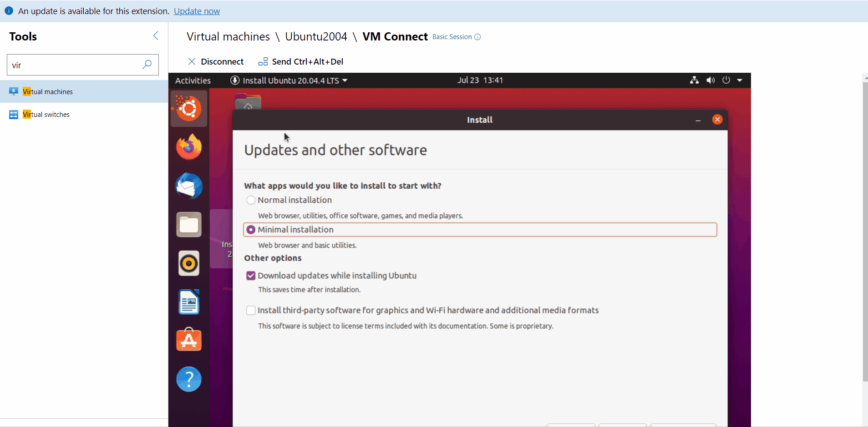Open Virtual machines in Tools list
868x427 pixels.
[84, 91]
